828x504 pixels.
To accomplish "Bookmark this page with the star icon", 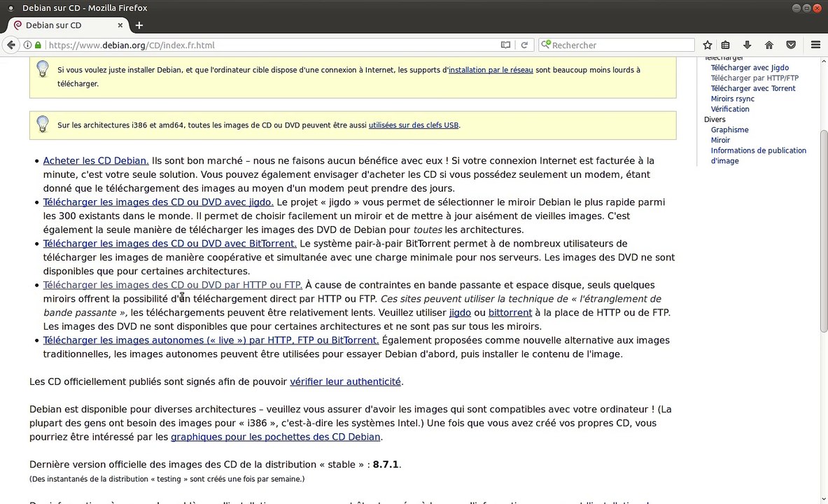I will (708, 45).
